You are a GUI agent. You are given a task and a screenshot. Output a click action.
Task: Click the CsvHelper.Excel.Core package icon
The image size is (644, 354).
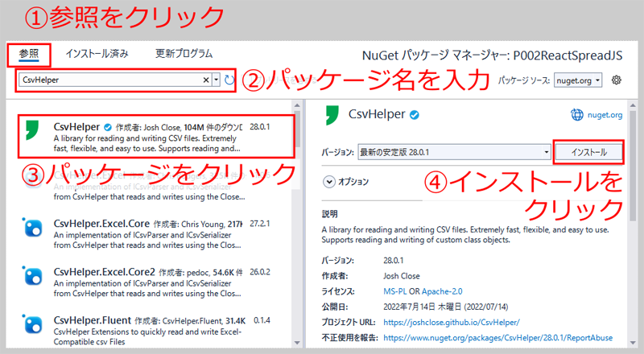[32, 227]
